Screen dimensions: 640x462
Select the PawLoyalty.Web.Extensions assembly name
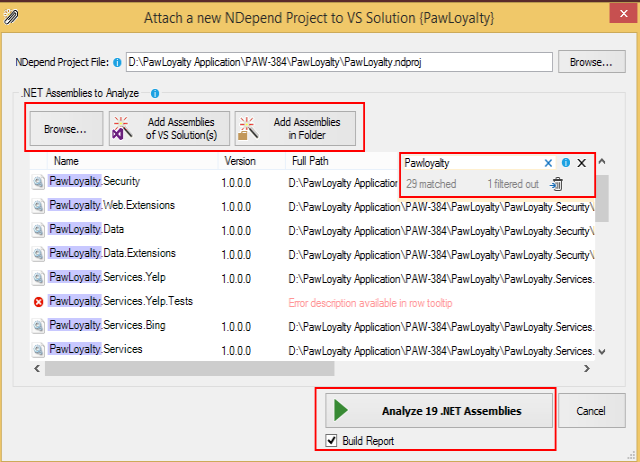[x=112, y=205]
